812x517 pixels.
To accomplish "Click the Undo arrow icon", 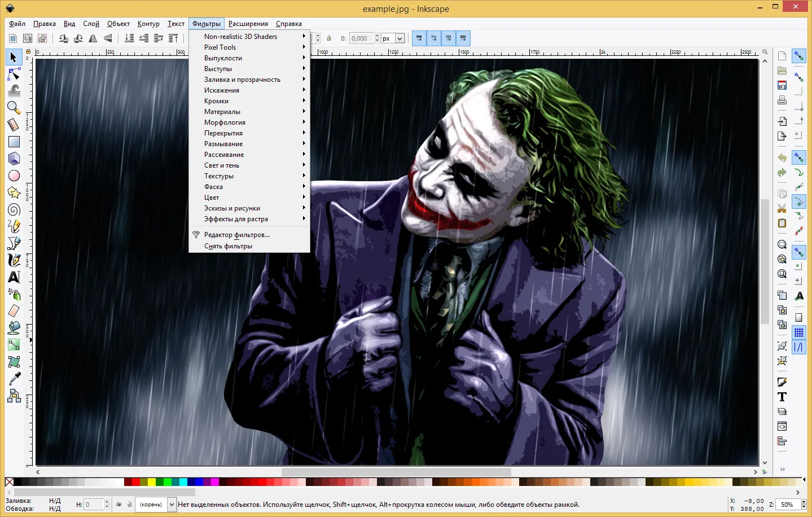I will click(x=782, y=158).
